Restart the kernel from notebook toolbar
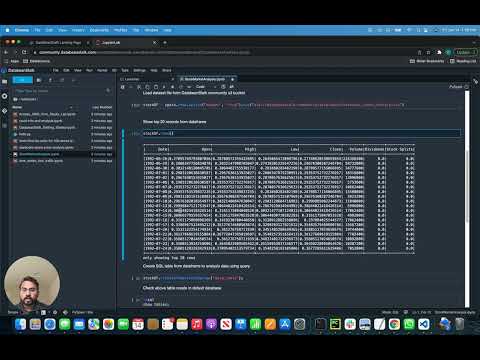This screenshot has width=480, height=360. click(181, 87)
